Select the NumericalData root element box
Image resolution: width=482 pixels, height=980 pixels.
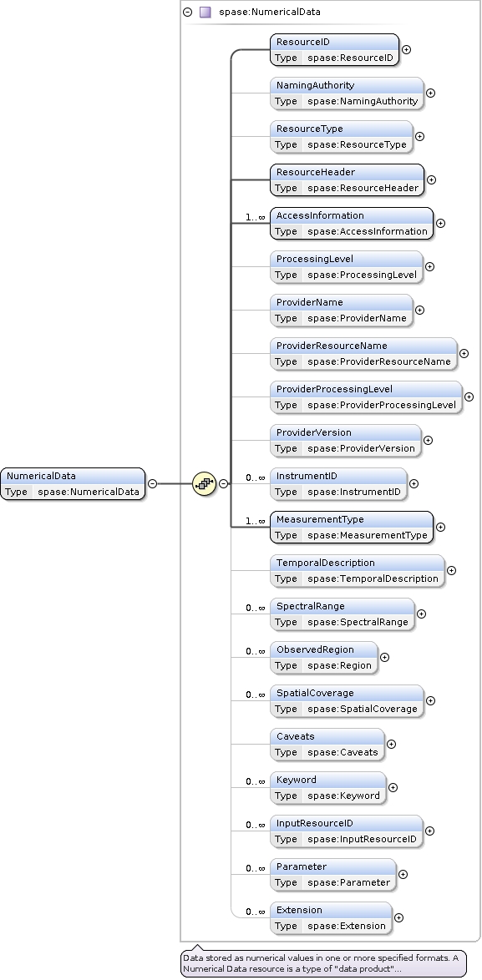coord(73,484)
